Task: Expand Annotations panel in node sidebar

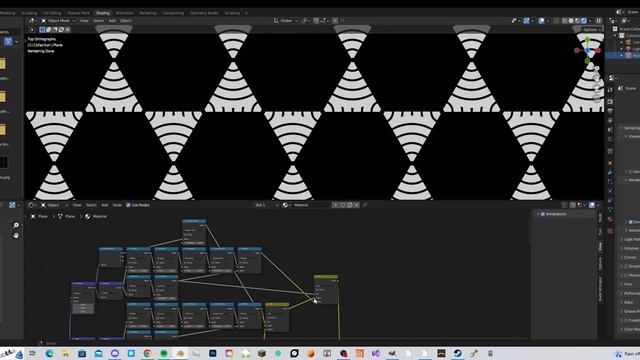Action: [538, 214]
